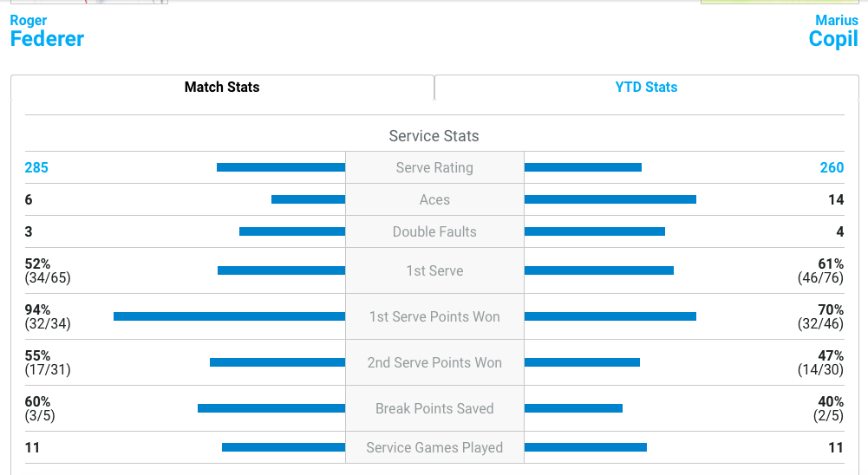
Task: Open Marius Copil's player profile link
Action: tap(832, 31)
